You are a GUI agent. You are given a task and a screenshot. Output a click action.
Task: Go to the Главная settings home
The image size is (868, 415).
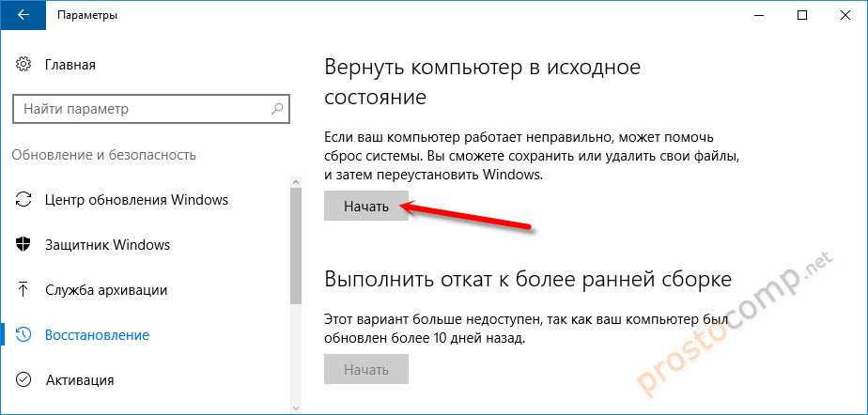coord(70,65)
